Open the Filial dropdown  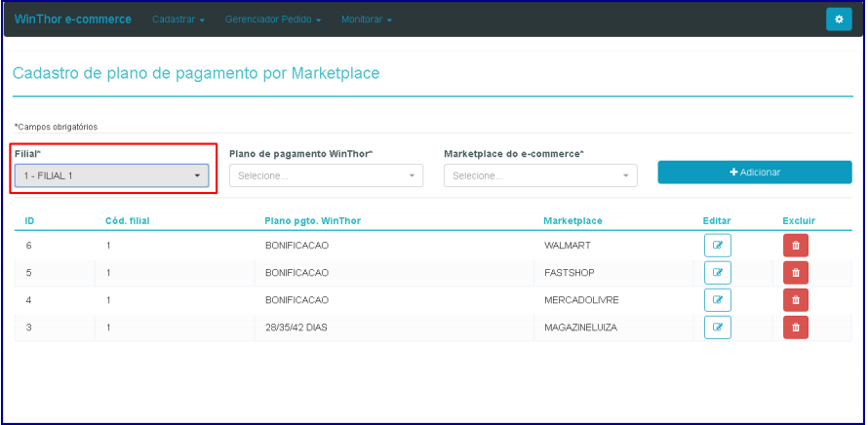112,175
